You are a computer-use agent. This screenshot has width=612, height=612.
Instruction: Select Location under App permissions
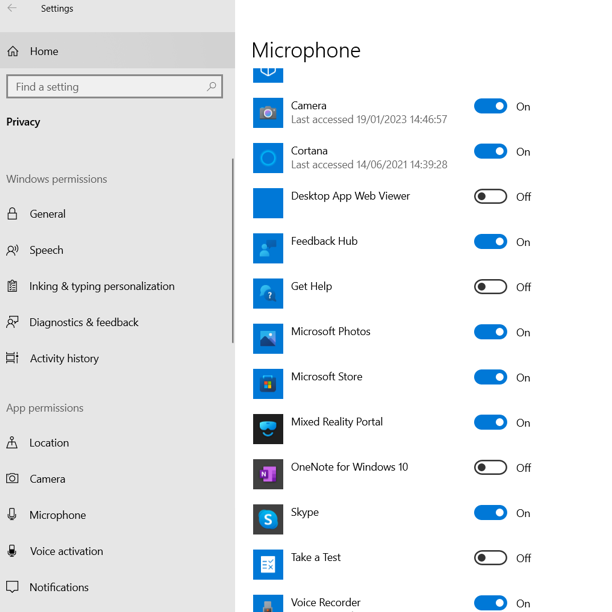117,443
